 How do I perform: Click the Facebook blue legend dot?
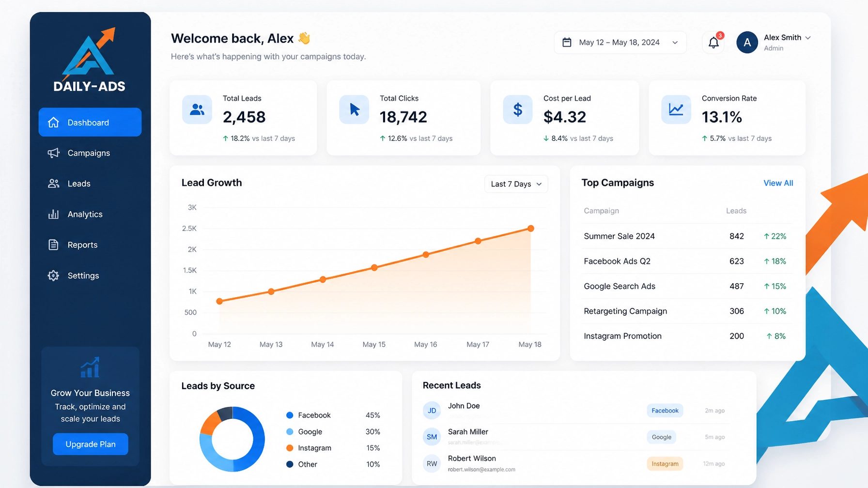290,415
